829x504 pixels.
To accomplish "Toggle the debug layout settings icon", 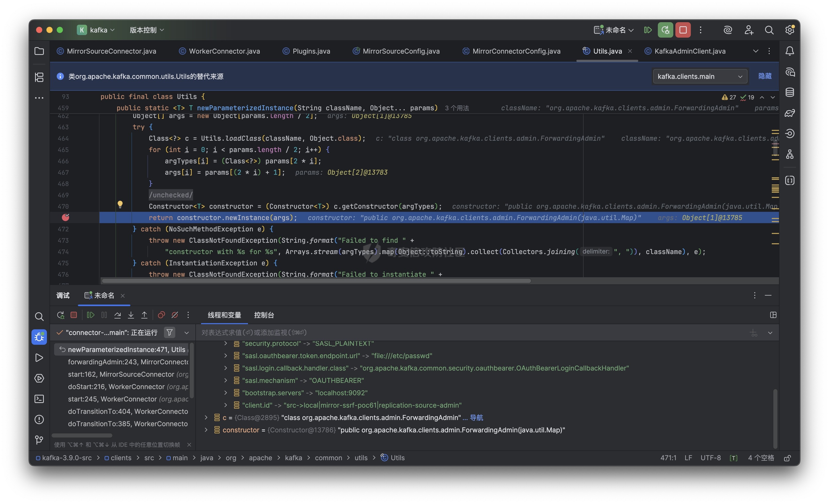I will pyautogui.click(x=773, y=315).
